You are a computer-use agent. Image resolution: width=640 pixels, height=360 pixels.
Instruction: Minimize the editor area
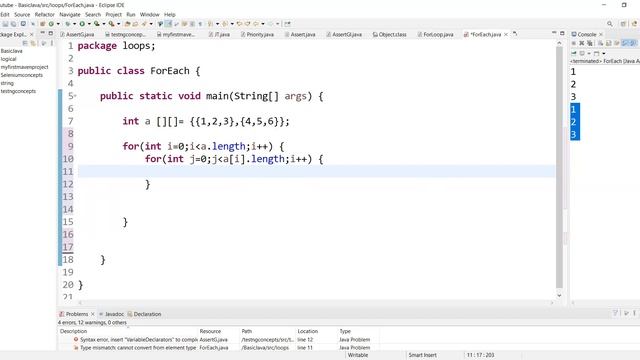click(554, 33)
